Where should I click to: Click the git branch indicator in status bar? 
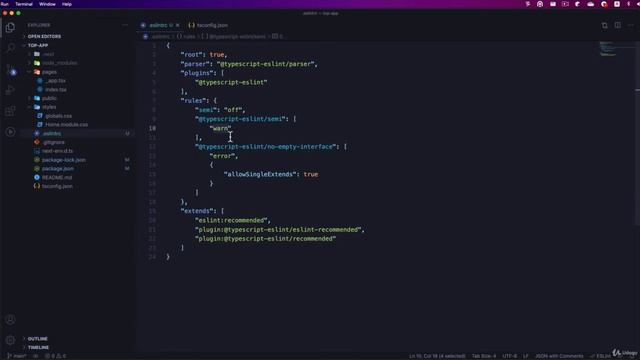click(x=17, y=356)
